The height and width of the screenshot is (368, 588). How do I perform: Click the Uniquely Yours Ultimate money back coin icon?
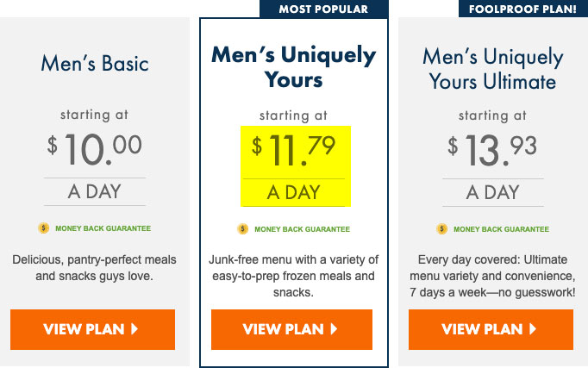click(441, 228)
